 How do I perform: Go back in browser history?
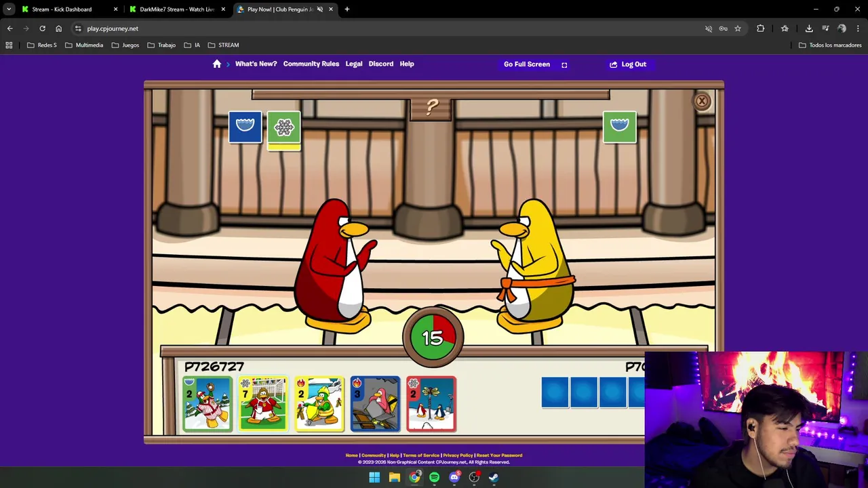[10, 28]
